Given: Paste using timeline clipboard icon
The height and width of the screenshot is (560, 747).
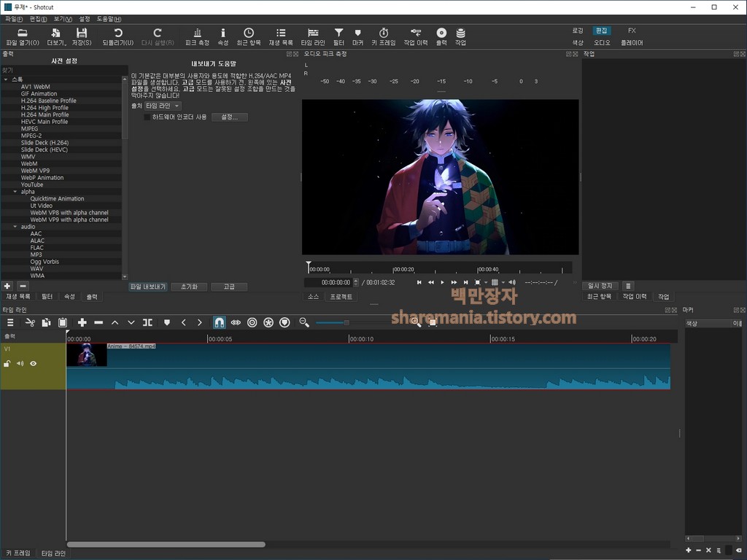Looking at the screenshot, I should click(x=63, y=322).
